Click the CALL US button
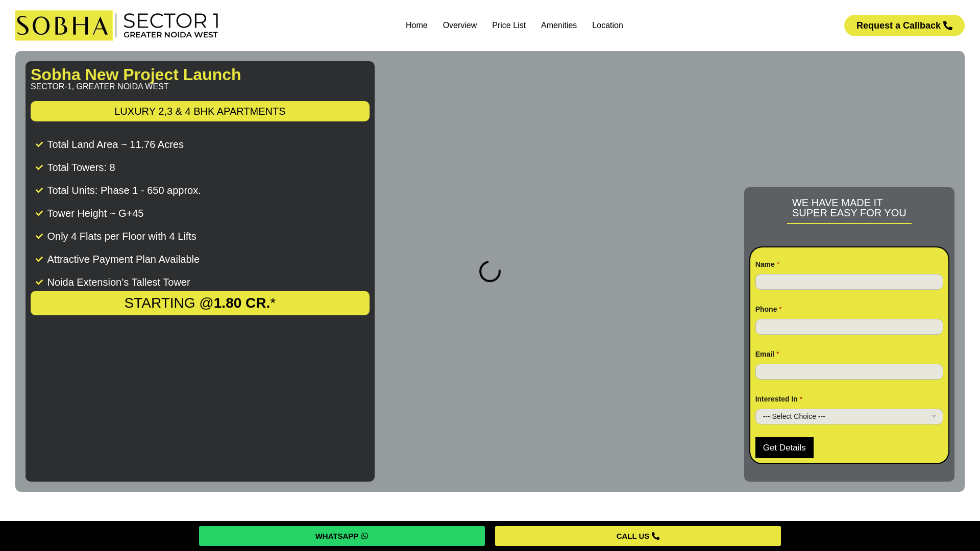 (638, 536)
